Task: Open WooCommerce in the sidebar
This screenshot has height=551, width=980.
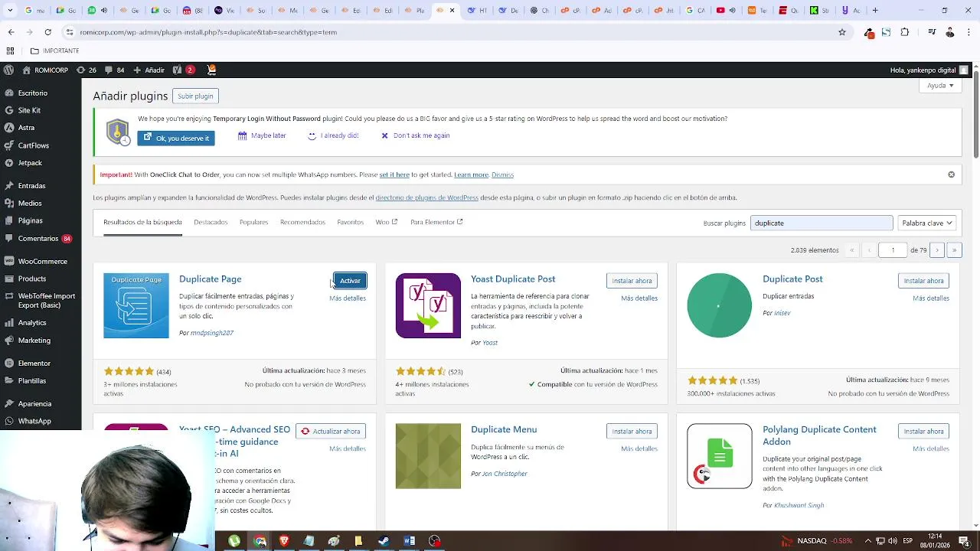Action: (42, 262)
